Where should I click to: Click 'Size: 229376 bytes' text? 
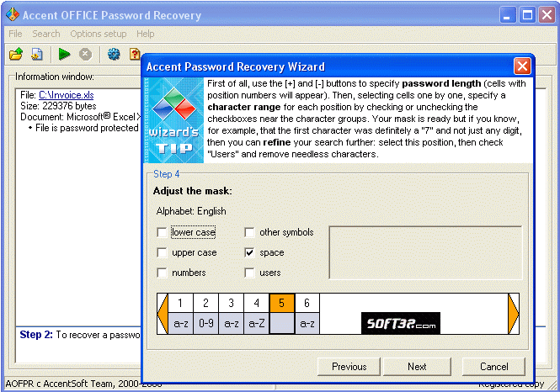tap(58, 106)
